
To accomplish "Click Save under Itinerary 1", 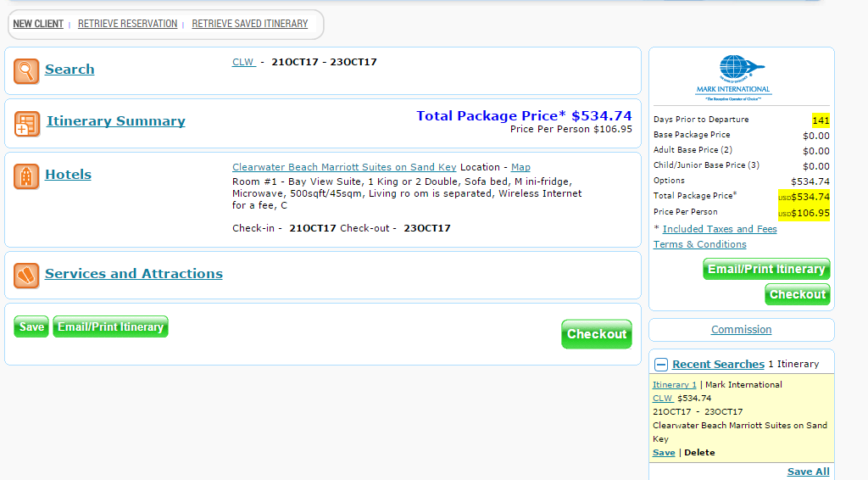I will point(664,452).
